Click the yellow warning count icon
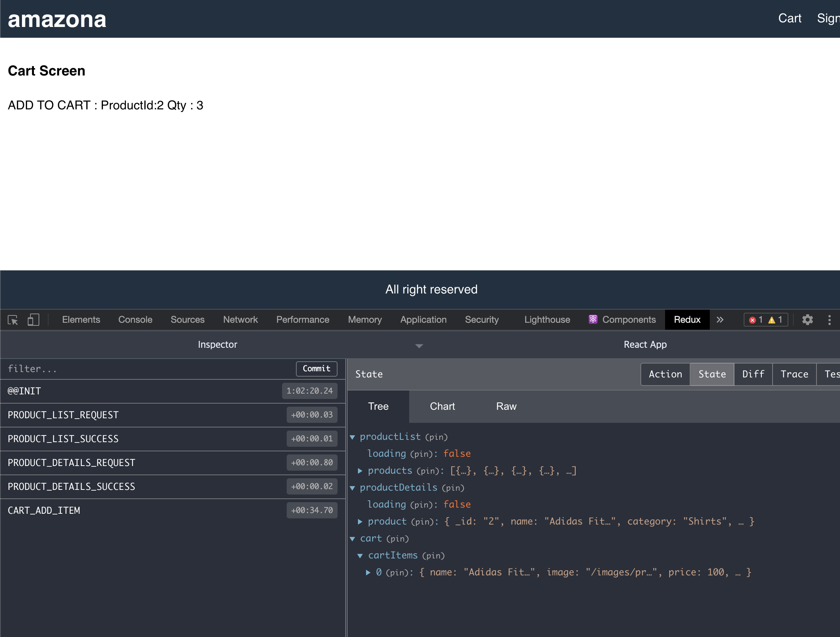This screenshot has width=840, height=637. pos(772,320)
